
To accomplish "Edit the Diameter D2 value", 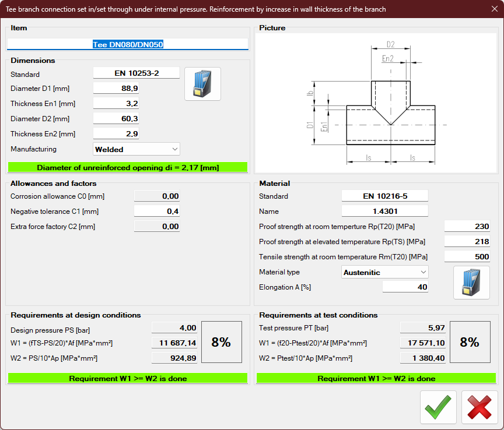I will (116, 119).
